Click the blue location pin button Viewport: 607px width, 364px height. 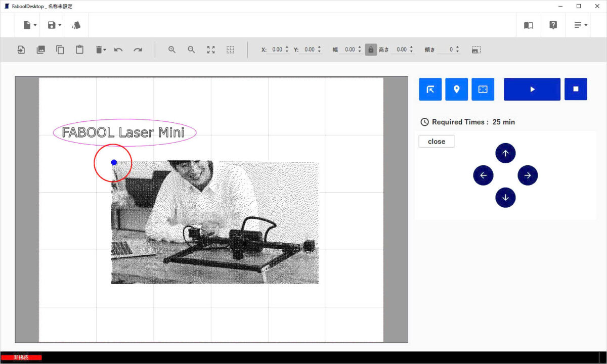[x=457, y=89]
